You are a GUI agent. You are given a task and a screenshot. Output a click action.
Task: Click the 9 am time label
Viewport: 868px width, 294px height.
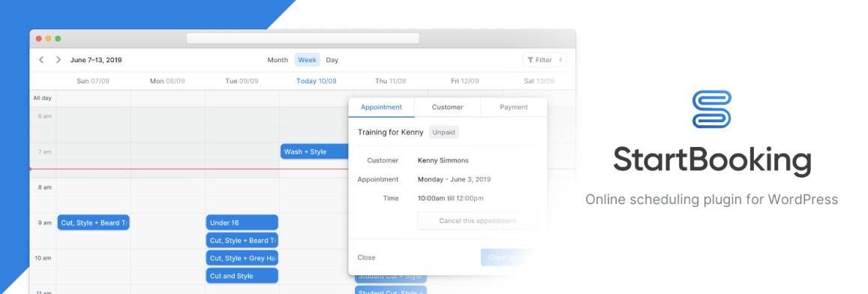45,223
